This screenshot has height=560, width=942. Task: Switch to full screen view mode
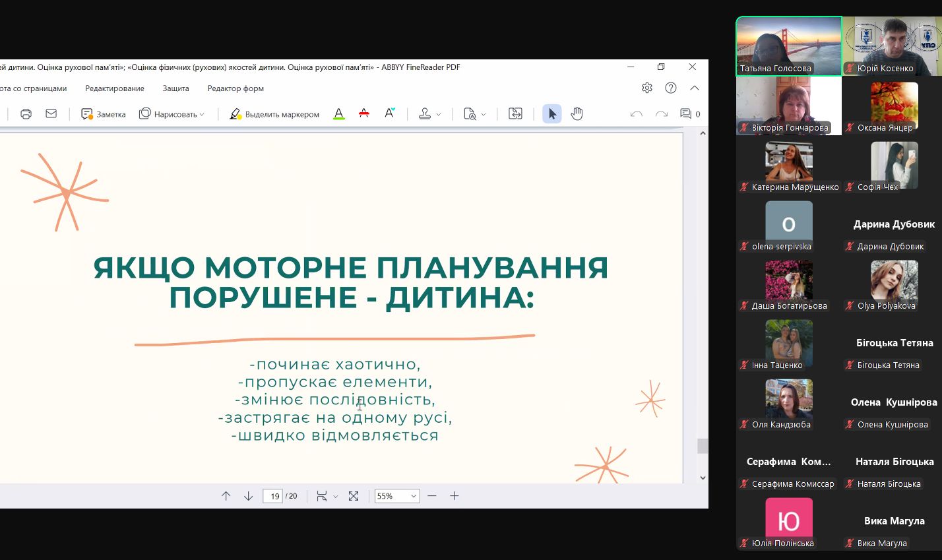(x=354, y=496)
